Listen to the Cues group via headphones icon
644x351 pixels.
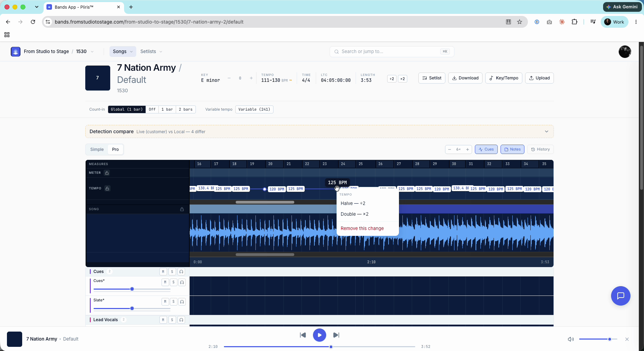pyautogui.click(x=181, y=272)
